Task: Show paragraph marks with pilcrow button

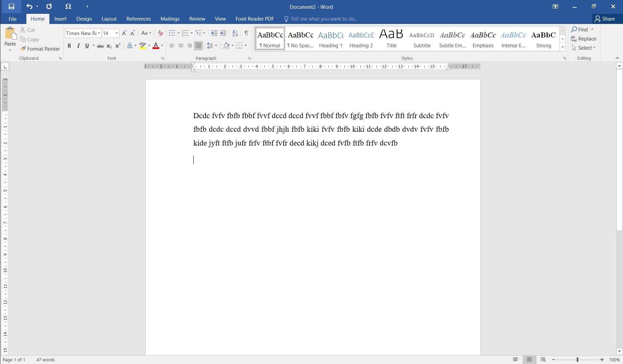Action: [246, 33]
